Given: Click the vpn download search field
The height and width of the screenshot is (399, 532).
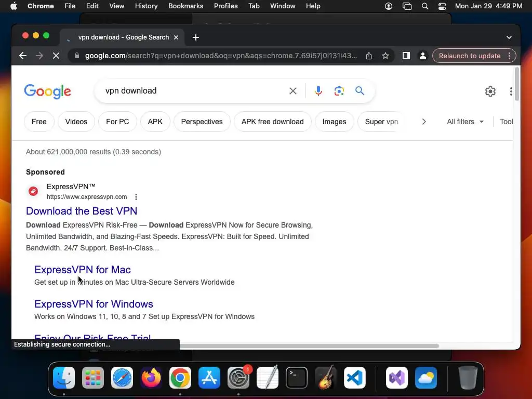Looking at the screenshot, I should coord(193,91).
